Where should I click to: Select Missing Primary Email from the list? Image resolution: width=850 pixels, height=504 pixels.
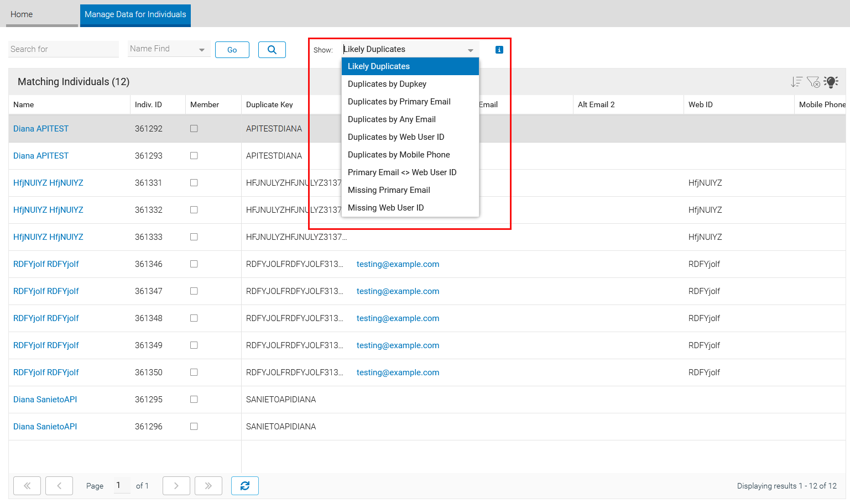[x=388, y=190]
